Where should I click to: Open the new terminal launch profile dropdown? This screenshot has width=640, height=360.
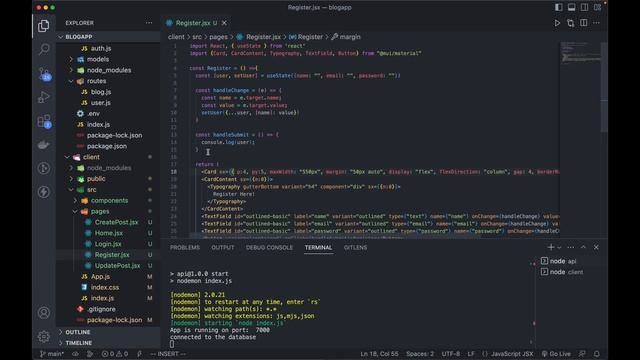point(559,248)
